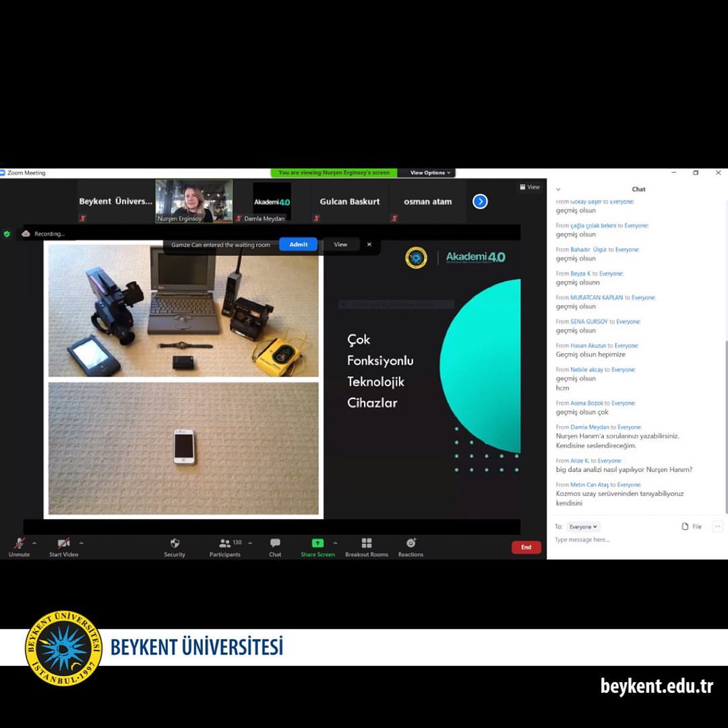Select osman atam's participant tile

pyautogui.click(x=427, y=202)
